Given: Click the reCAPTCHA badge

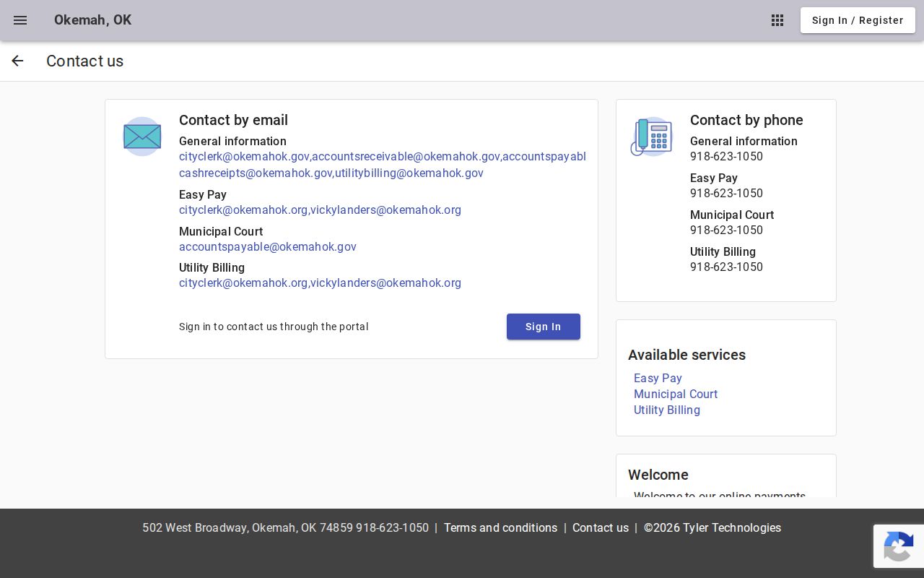Looking at the screenshot, I should 899,546.
